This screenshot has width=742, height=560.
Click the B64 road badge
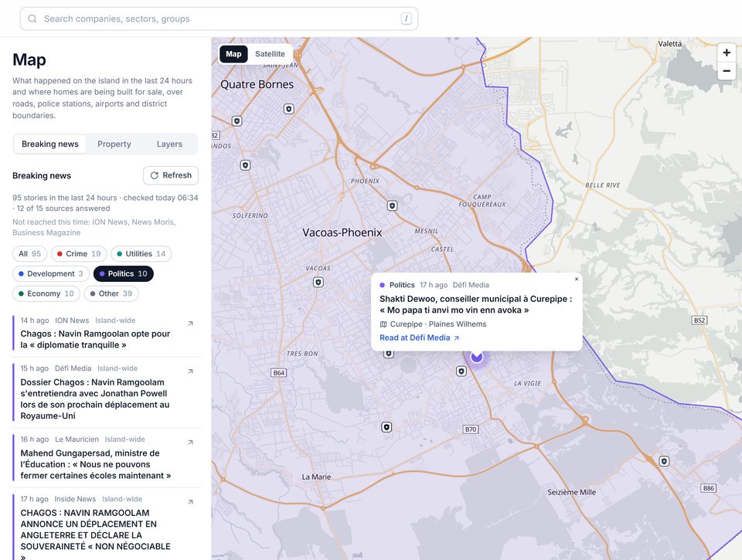[279, 373]
